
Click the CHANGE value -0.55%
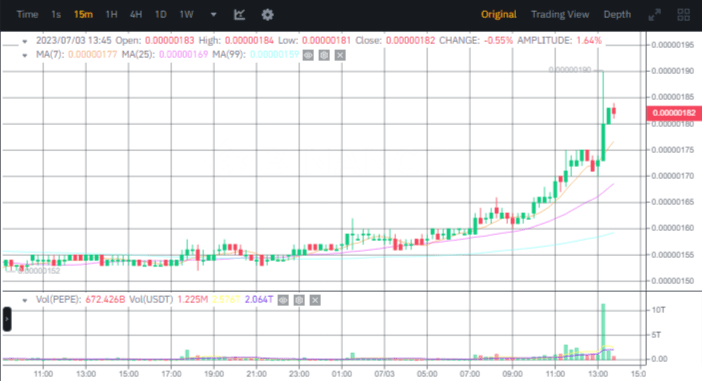498,41
